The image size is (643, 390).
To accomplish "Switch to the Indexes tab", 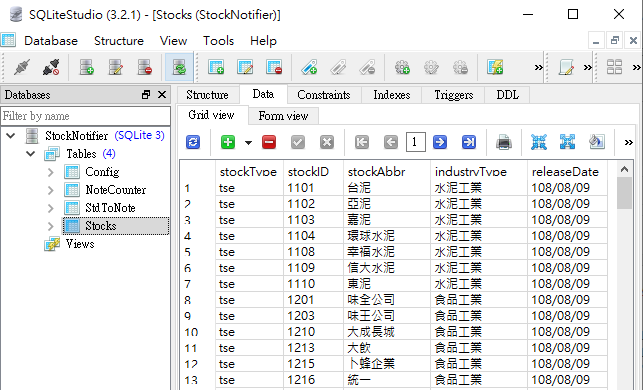I will (x=392, y=95).
